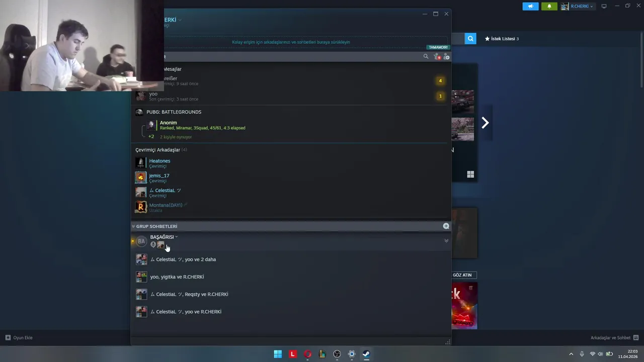
Task: Click Montana(DAYI) avatar with R logo
Action: [140, 207]
